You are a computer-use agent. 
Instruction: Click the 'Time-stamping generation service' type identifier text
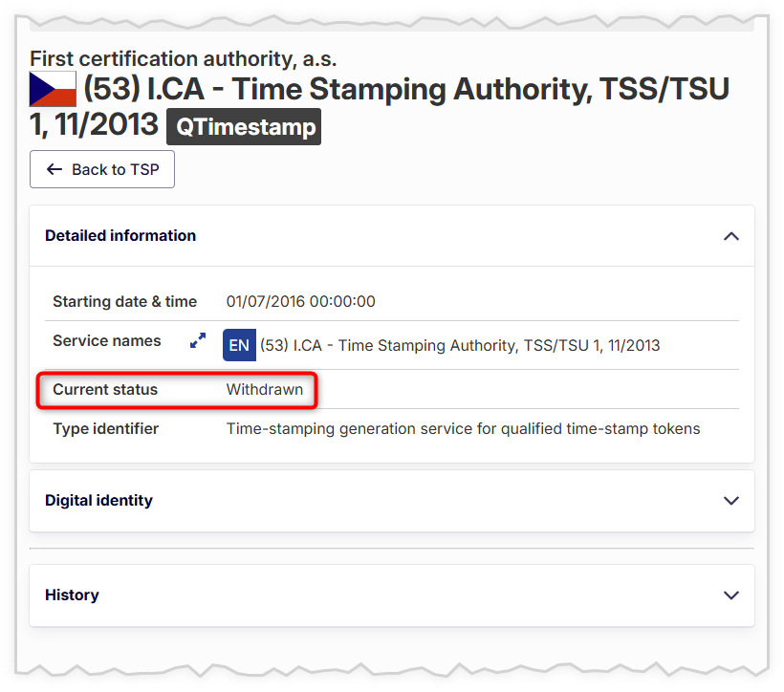click(463, 429)
